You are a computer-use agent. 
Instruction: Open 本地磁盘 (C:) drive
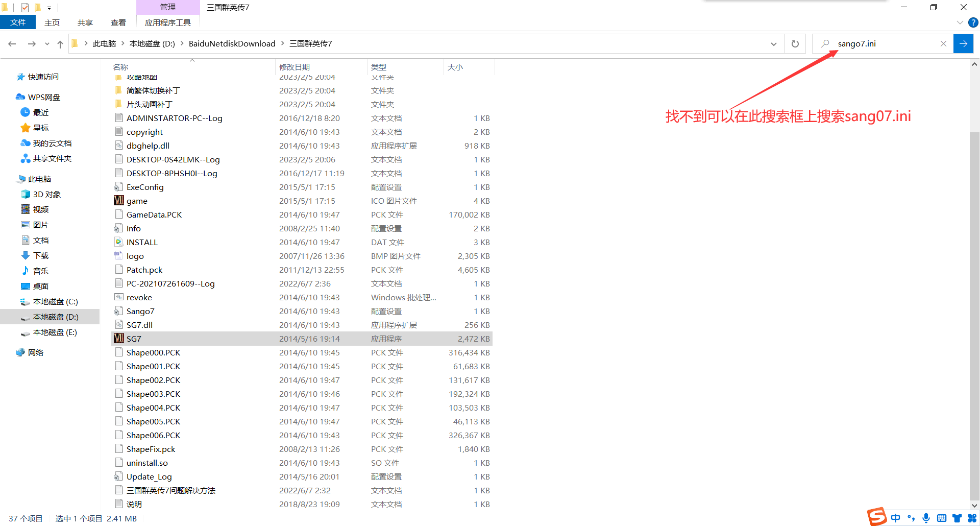coord(50,301)
